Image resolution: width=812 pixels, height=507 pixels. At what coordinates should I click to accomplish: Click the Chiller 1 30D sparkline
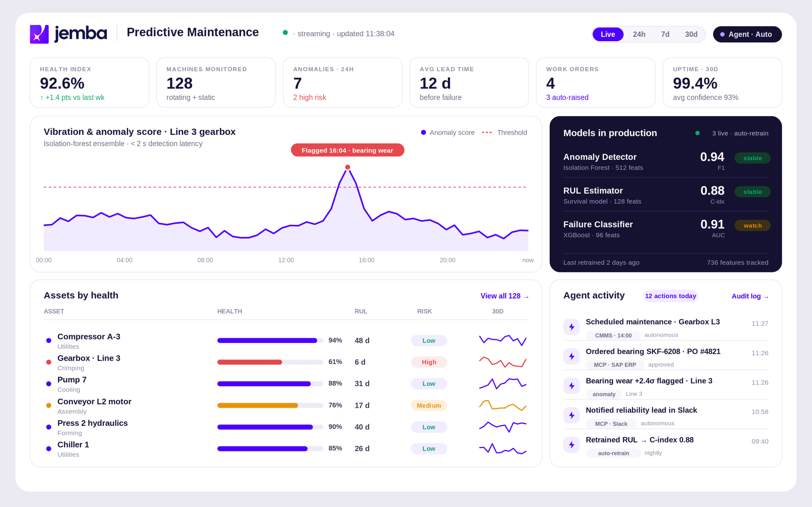(503, 449)
